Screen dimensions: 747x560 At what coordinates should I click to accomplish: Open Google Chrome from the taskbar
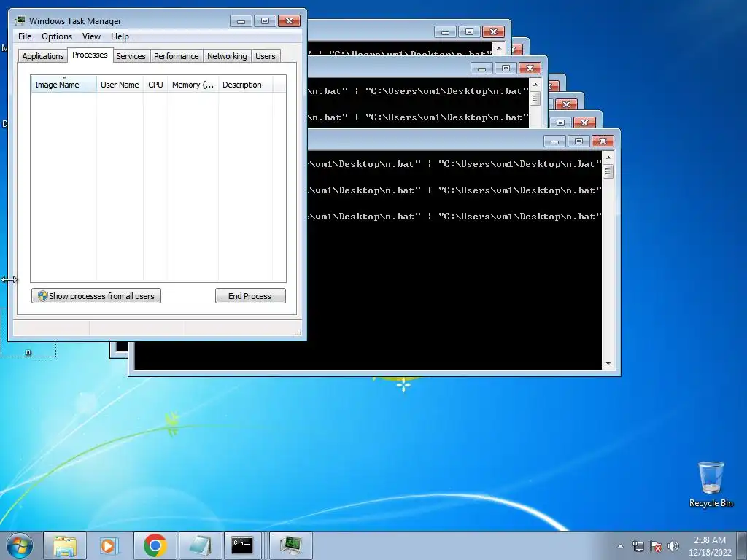coord(155,545)
